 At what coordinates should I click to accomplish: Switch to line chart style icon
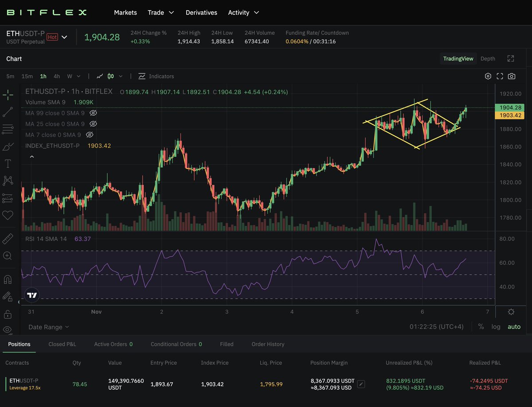[100, 76]
